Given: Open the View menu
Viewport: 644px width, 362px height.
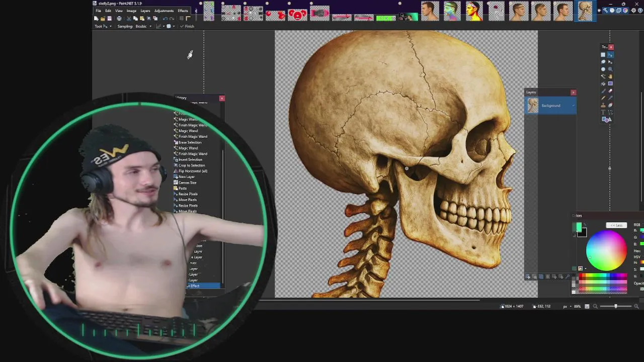Looking at the screenshot, I should click(119, 11).
